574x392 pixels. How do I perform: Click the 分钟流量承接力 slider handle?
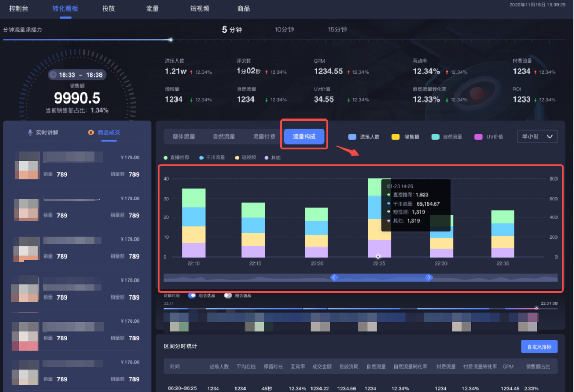pos(171,40)
